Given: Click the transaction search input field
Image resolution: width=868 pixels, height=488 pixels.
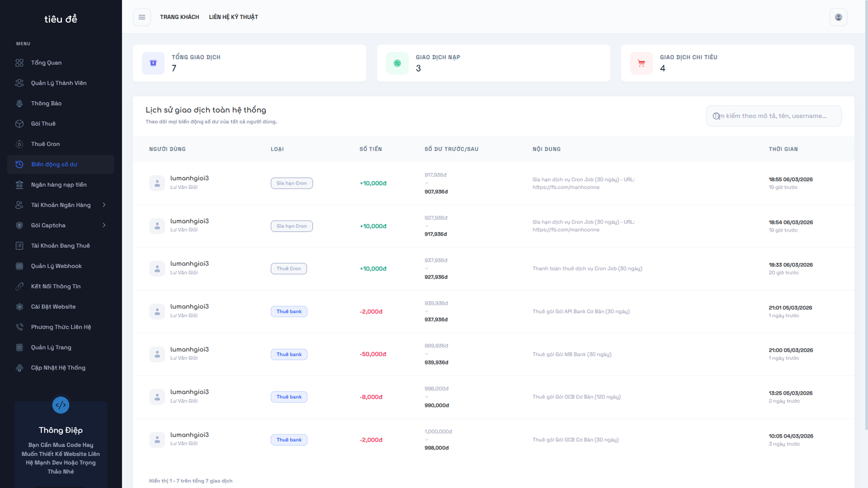Looking at the screenshot, I should [x=776, y=116].
